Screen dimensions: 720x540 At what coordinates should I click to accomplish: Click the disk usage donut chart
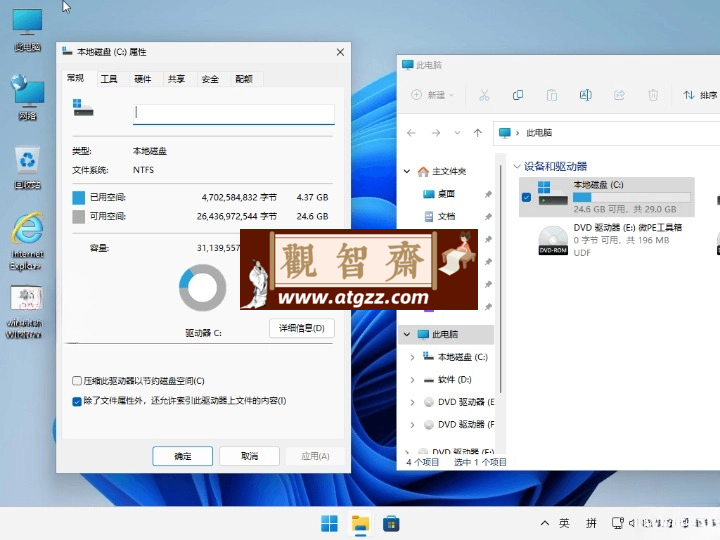tap(202, 288)
